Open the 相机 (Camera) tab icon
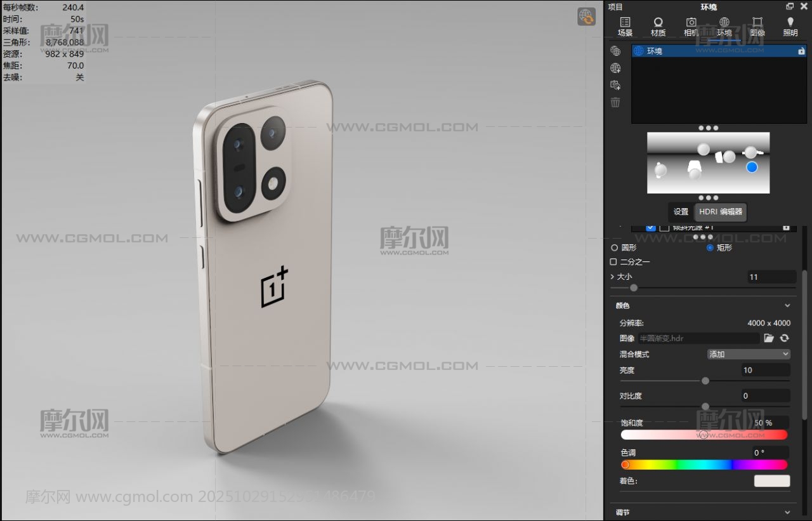The image size is (812, 521). [691, 26]
